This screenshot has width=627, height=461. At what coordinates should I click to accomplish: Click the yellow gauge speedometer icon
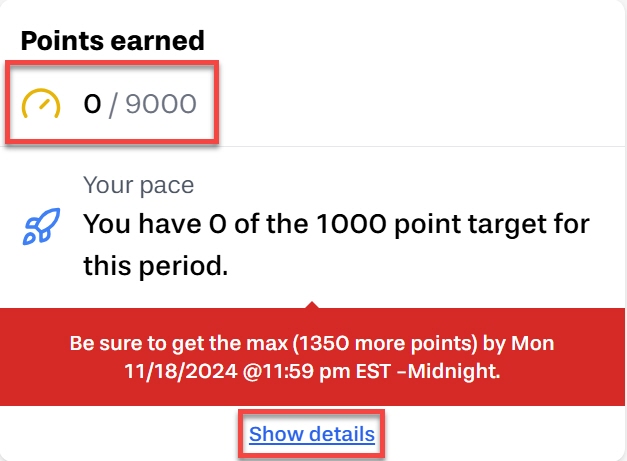click(41, 104)
